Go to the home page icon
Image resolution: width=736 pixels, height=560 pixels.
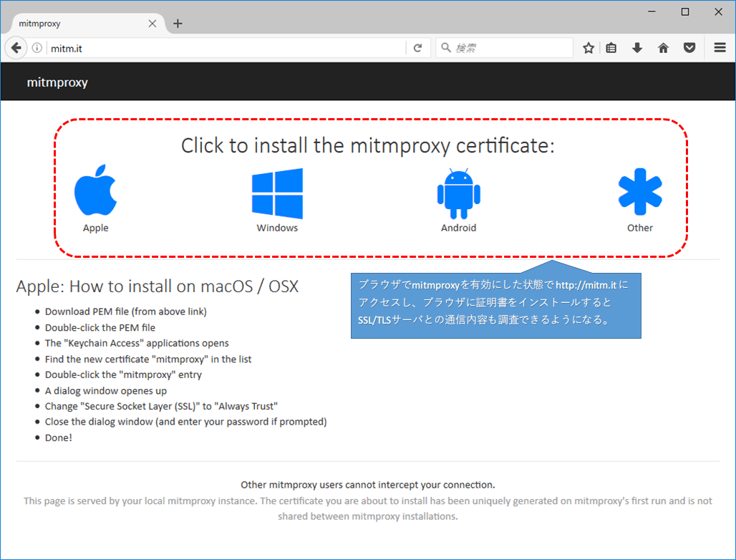click(663, 48)
